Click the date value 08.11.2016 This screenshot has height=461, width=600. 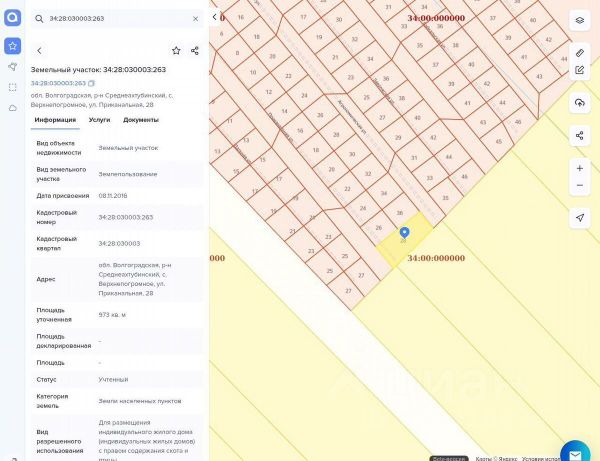click(x=113, y=195)
